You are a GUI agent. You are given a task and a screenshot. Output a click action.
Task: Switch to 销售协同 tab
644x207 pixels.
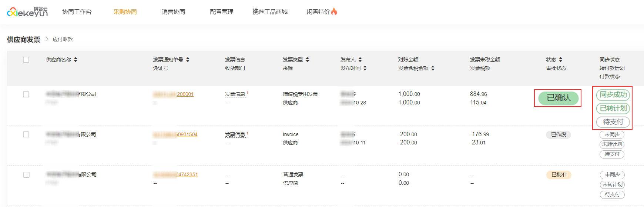pyautogui.click(x=173, y=12)
